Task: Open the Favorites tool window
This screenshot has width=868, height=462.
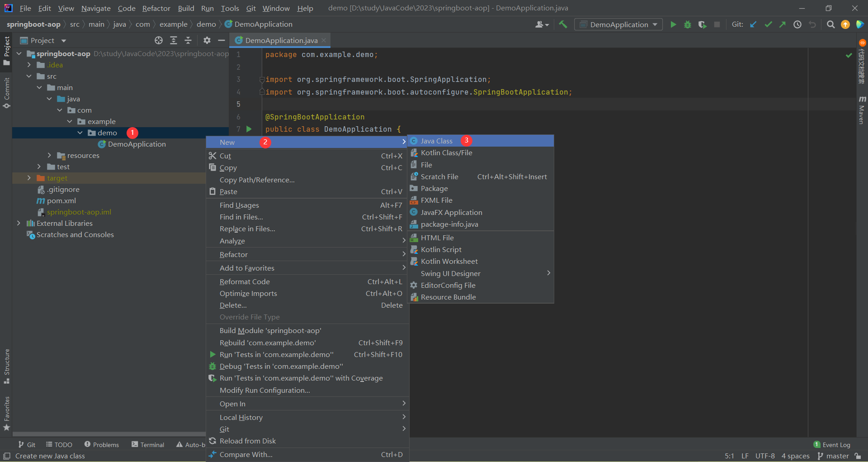Action: (6, 413)
